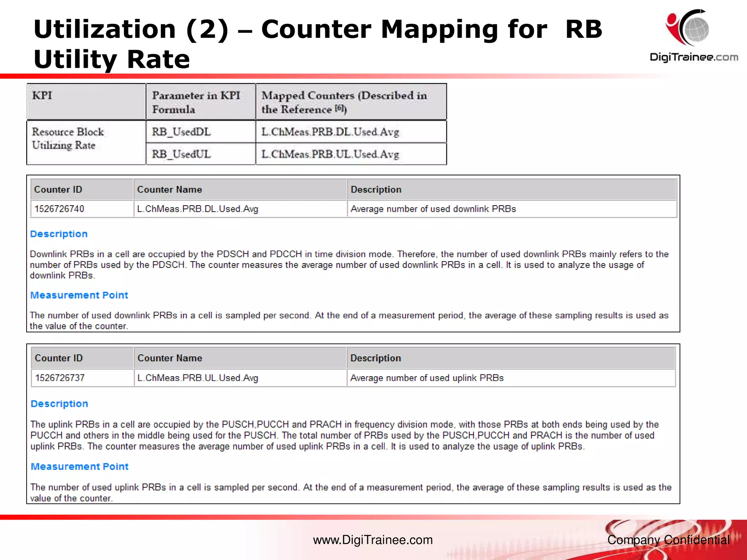Image resolution: width=747 pixels, height=560 pixels.
Task: Click blue 'Measurement Point' heading in downlink section
Action: tap(79, 295)
